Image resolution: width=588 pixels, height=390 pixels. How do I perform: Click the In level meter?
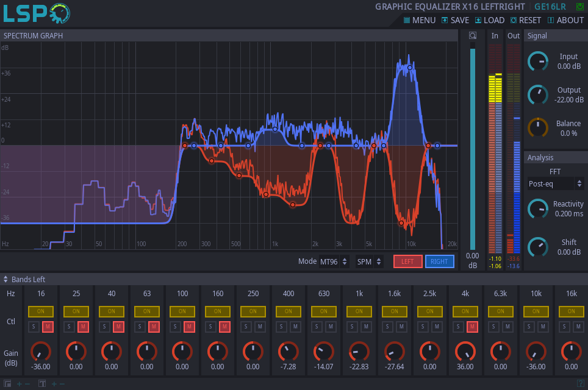pos(495,149)
